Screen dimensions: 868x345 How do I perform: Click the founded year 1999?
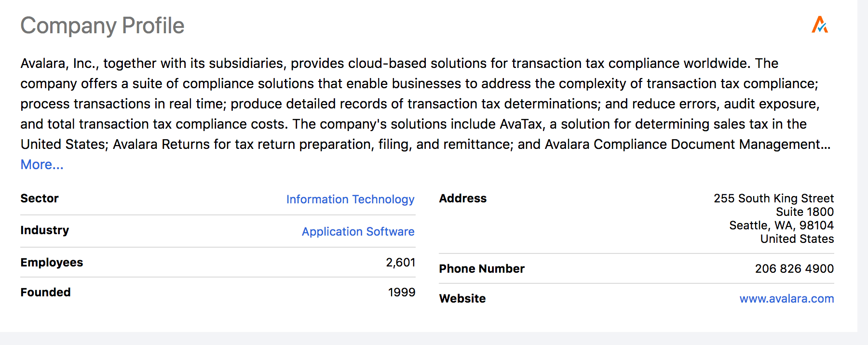(x=401, y=292)
